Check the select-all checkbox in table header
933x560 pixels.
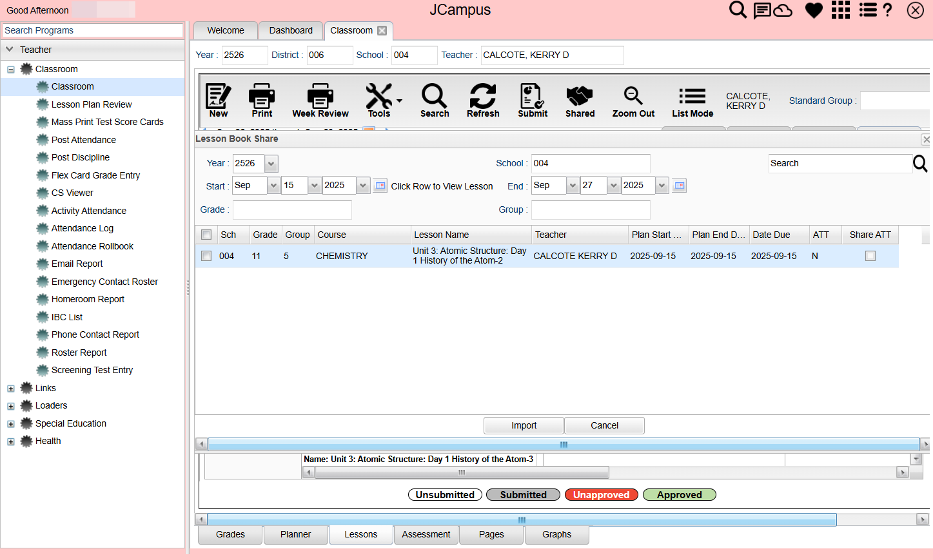point(206,235)
